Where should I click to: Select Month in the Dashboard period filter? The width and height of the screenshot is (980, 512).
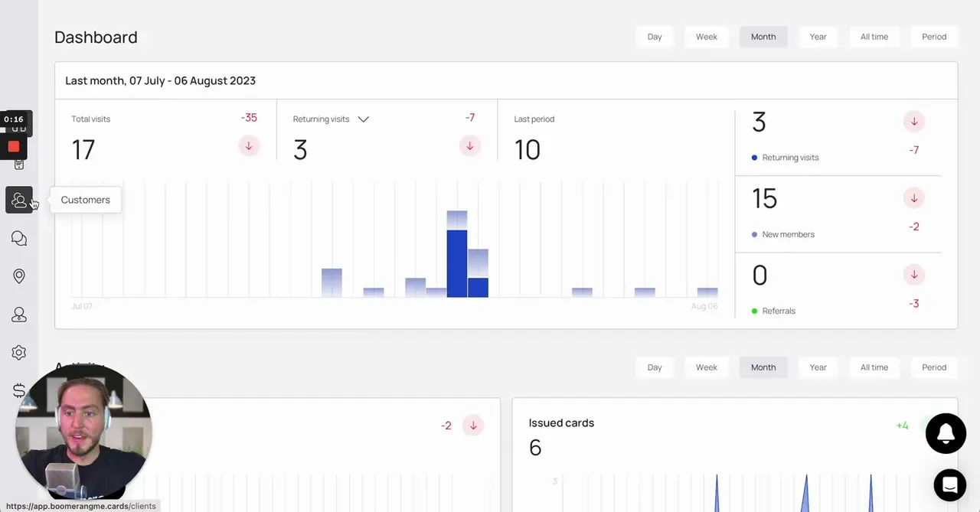pos(763,37)
